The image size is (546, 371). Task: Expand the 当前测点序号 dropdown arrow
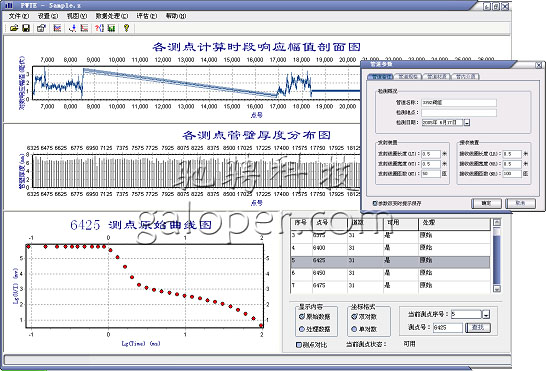486,315
